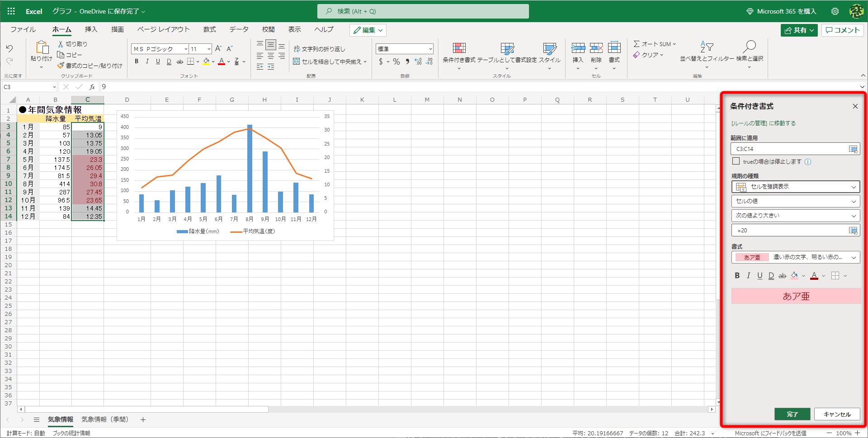Click the search box '検索 (Alt + Q)'
This screenshot has height=438, width=868.
(423, 11)
